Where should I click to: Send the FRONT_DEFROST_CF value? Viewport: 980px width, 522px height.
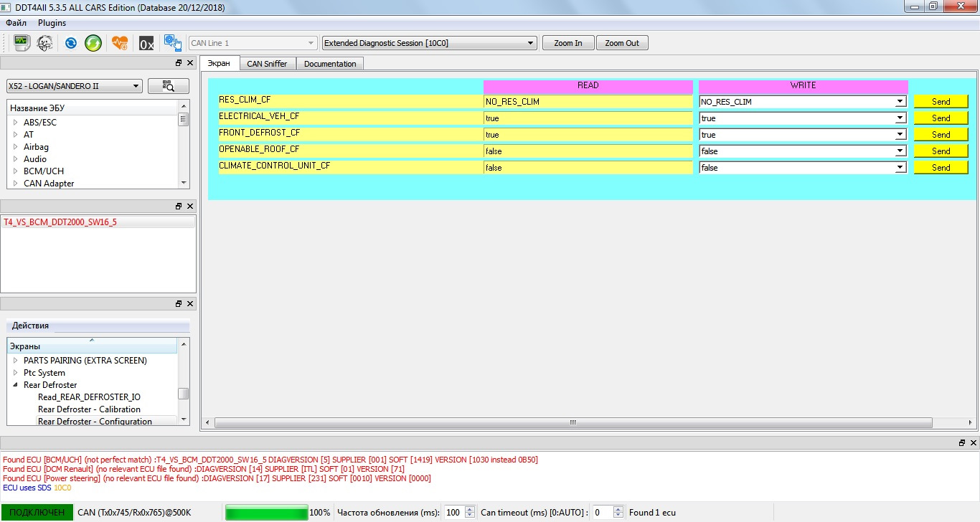(941, 135)
